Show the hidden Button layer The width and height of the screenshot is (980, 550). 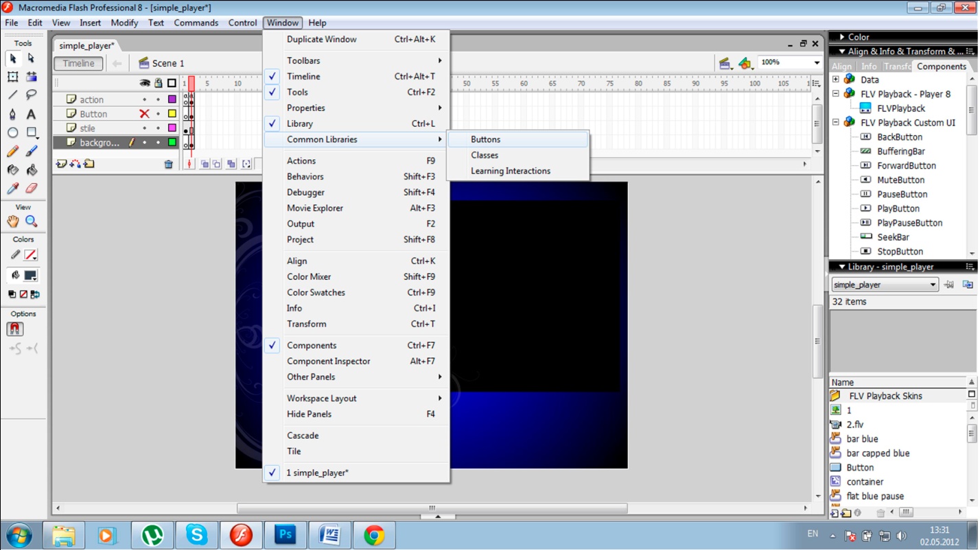[144, 114]
